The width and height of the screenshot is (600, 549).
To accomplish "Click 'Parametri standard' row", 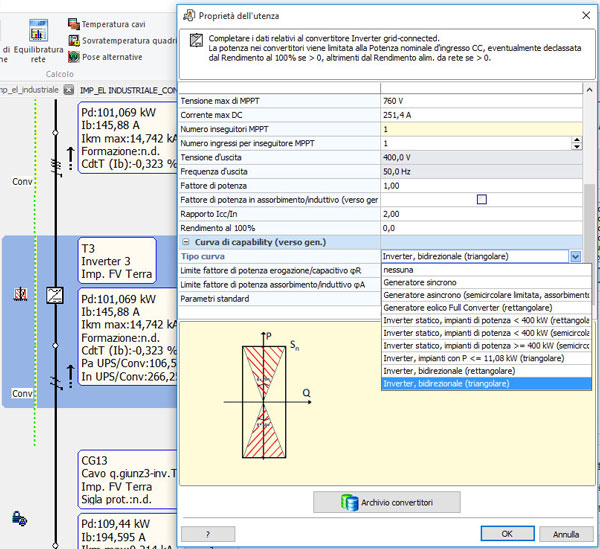I will 280,299.
